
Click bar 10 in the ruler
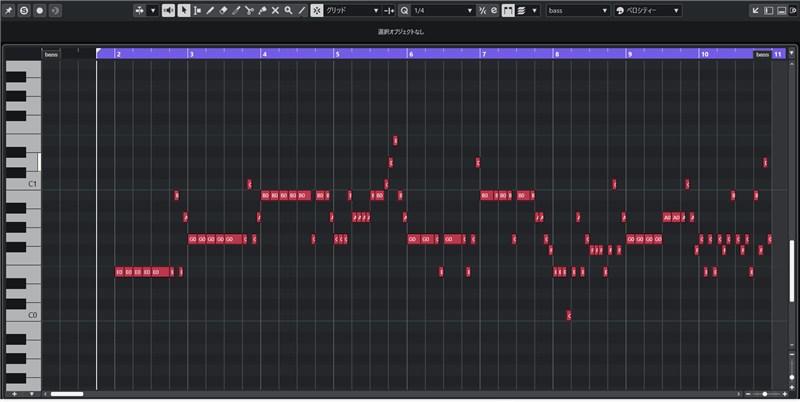click(705, 54)
